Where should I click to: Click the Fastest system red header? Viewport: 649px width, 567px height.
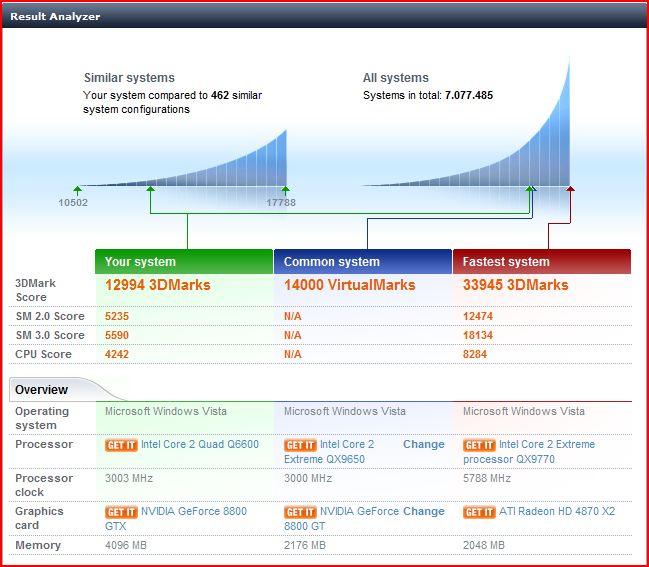pos(542,262)
